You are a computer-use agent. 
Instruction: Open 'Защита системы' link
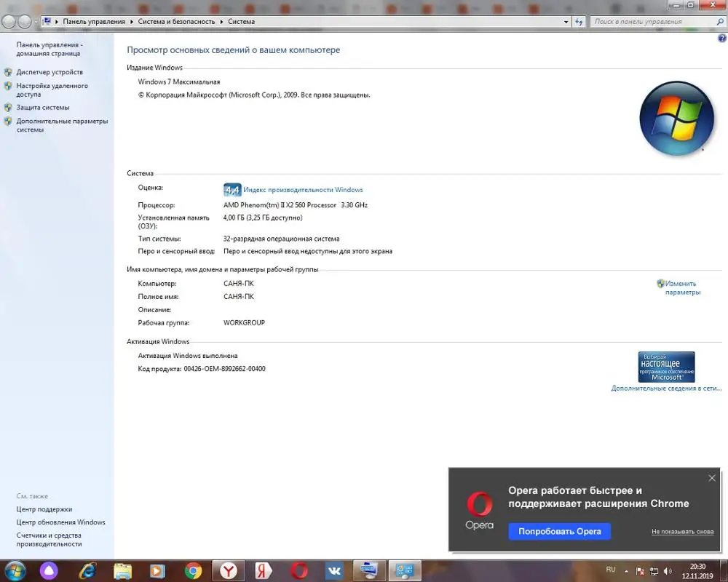43,107
